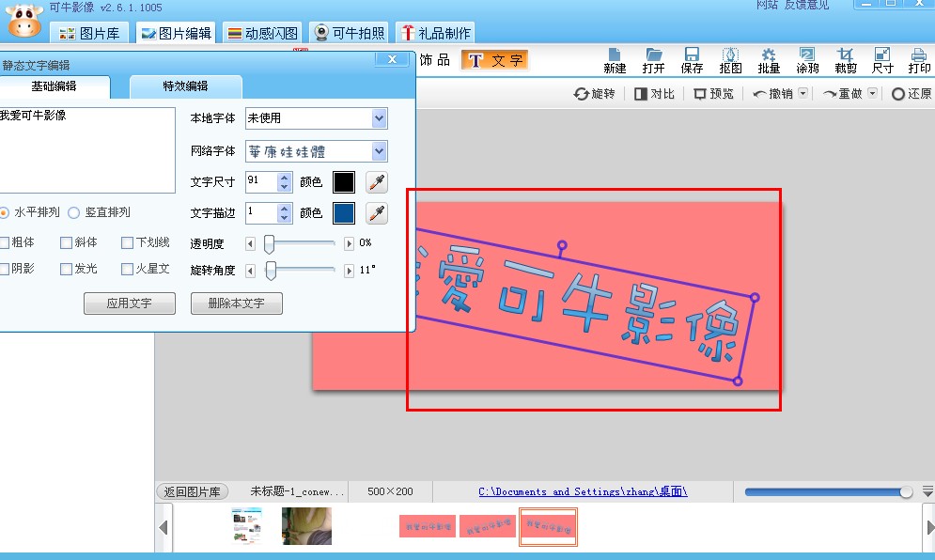Viewport: 935px width, 560px height.
Task: Click the zoom slider in the status bar
Action: coord(829,492)
